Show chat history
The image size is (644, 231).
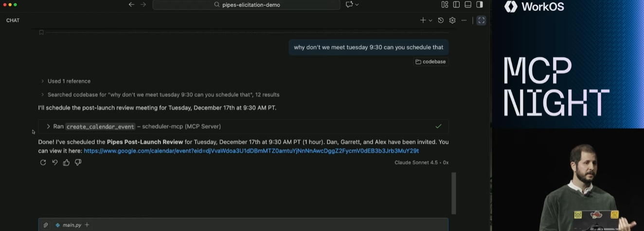[x=441, y=20]
